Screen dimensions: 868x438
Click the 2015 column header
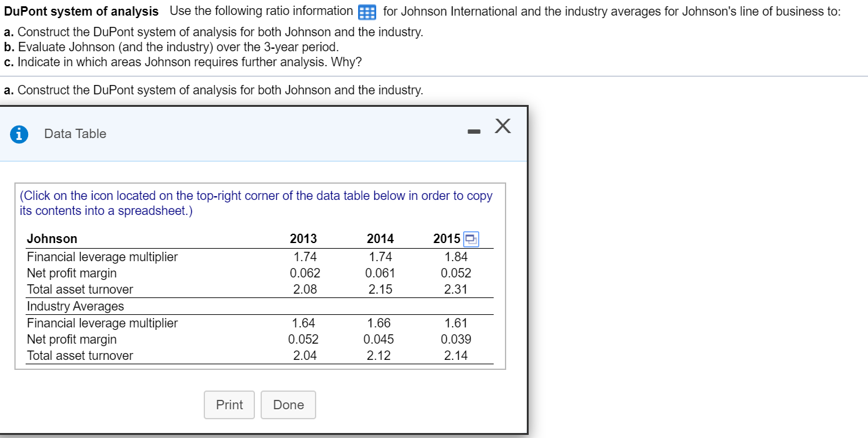[445, 239]
